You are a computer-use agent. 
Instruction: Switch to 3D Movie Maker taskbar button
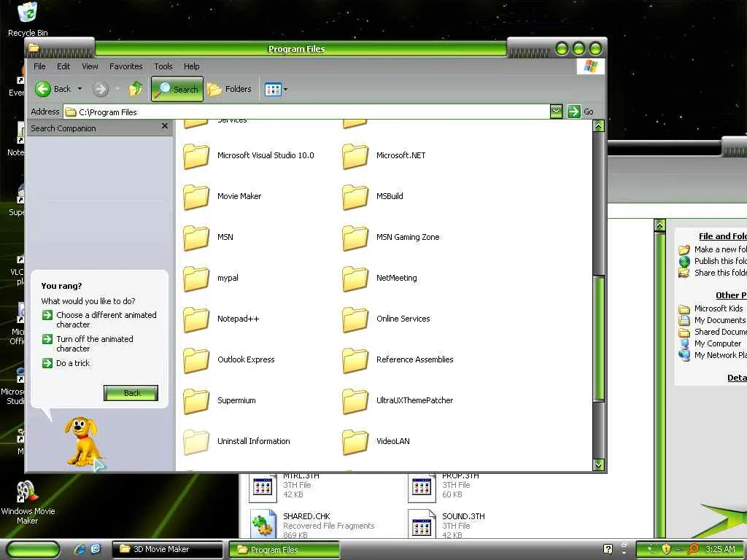(167, 550)
